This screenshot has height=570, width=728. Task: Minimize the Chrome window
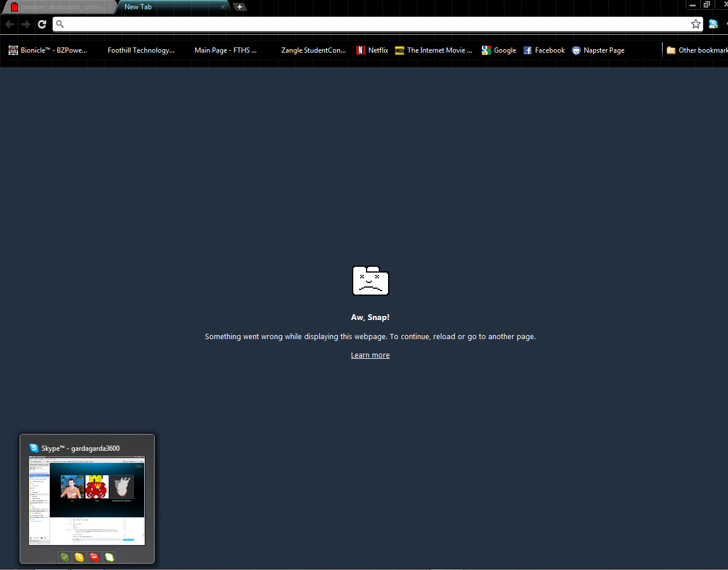click(x=693, y=5)
